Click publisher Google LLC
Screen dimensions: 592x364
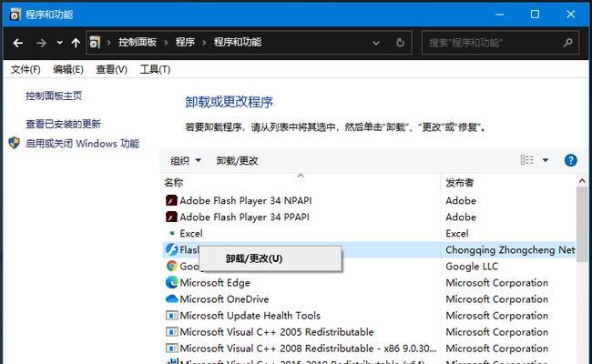pos(472,267)
